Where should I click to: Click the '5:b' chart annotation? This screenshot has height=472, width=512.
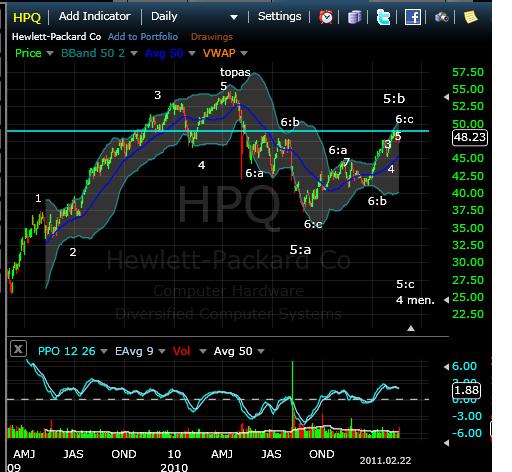(394, 99)
